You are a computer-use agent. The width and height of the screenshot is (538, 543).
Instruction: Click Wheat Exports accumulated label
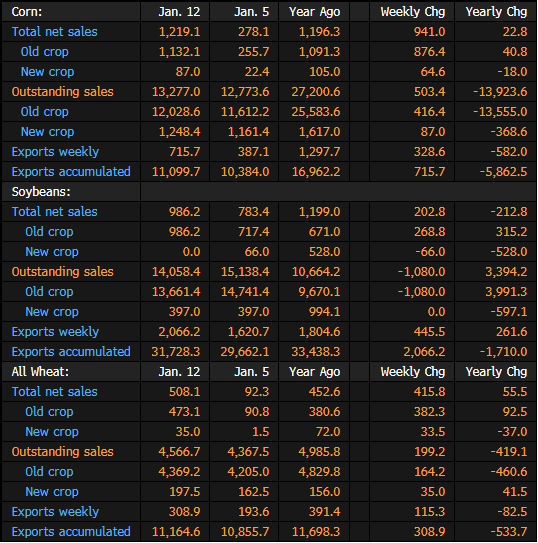coord(71,532)
